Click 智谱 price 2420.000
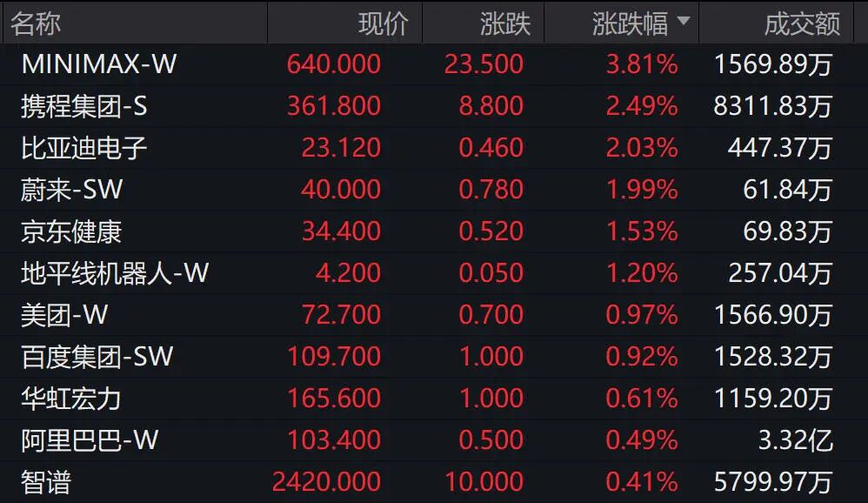The image size is (868, 503). tap(327, 482)
